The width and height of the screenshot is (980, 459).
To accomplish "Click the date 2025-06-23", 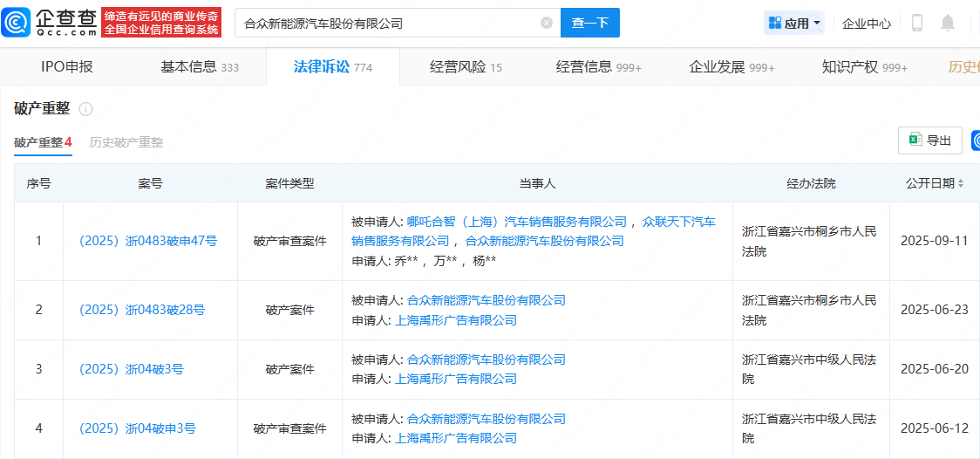I will pos(935,310).
